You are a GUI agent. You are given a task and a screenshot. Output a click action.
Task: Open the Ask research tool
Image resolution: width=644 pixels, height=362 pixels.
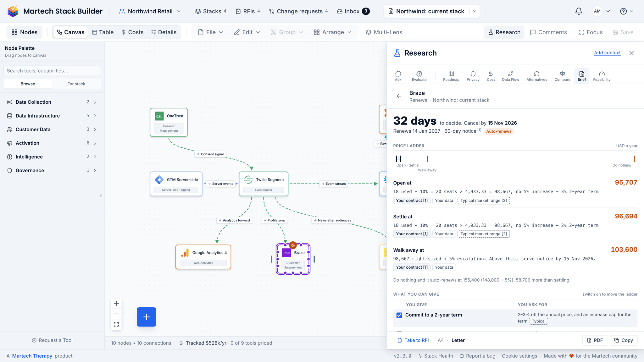(x=398, y=76)
